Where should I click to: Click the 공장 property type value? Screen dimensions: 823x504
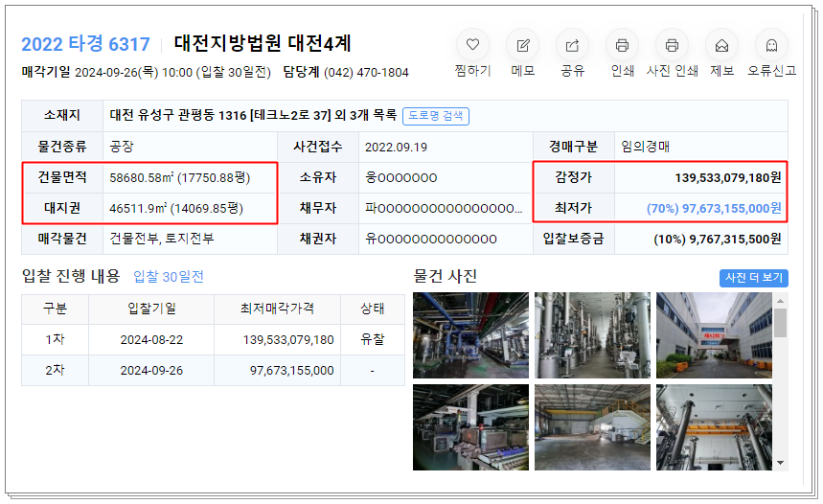click(122, 147)
